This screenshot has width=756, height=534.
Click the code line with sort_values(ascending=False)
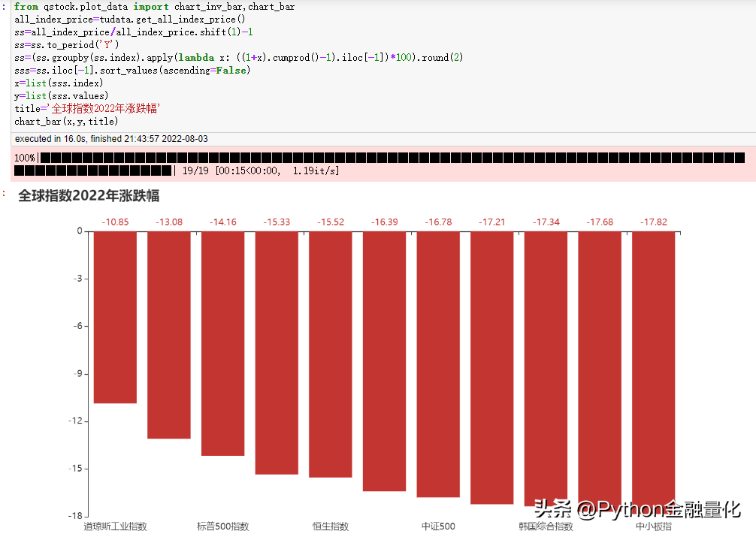tap(132, 71)
